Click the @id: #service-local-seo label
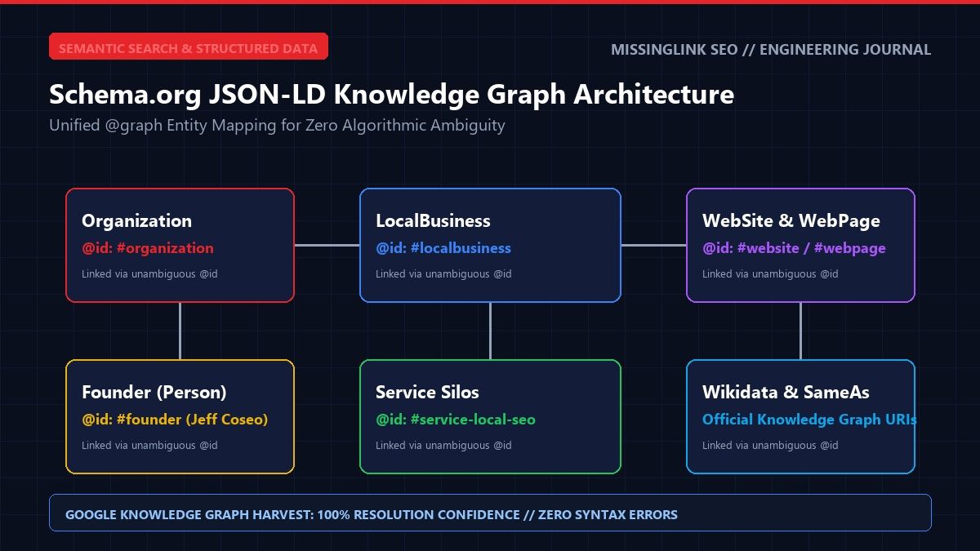980x551 pixels. pyautogui.click(x=456, y=420)
